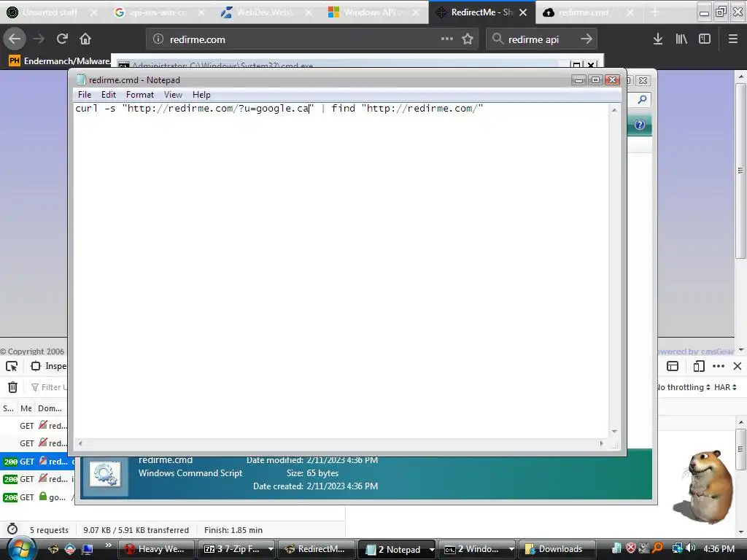Screen dimensions: 747x560
Task: Switch to redirme.cmd browser tab
Action: coord(584,12)
